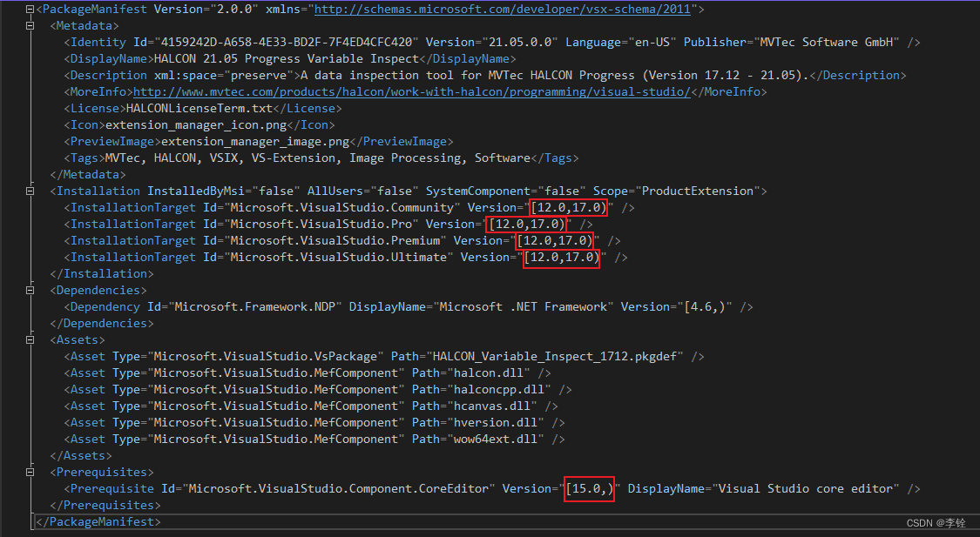Collapse the PackageManifest root node outline

30,10
